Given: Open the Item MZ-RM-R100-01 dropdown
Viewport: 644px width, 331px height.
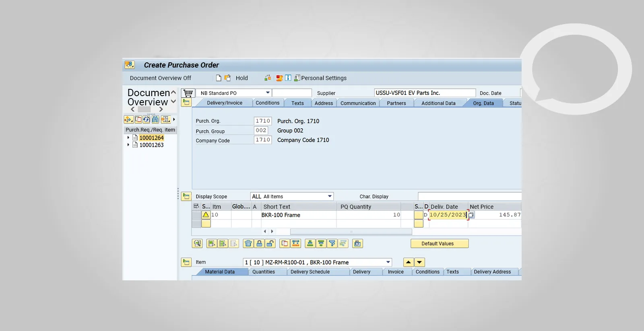Looking at the screenshot, I should click(388, 262).
